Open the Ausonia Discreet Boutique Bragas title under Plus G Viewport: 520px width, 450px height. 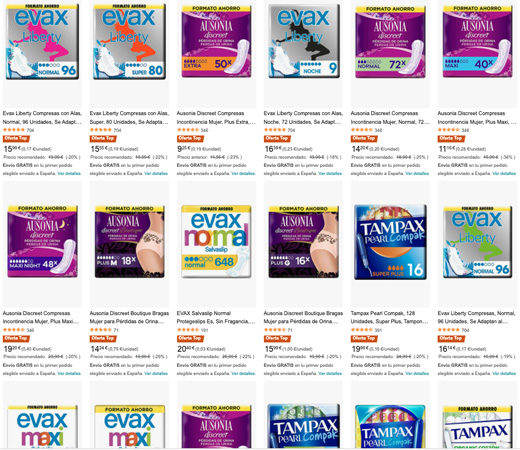[303, 317]
